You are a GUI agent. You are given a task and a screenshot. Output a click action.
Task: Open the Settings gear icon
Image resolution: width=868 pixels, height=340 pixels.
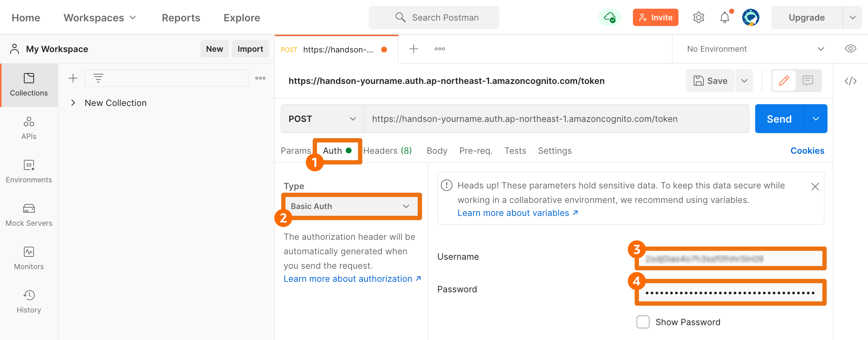coord(698,17)
